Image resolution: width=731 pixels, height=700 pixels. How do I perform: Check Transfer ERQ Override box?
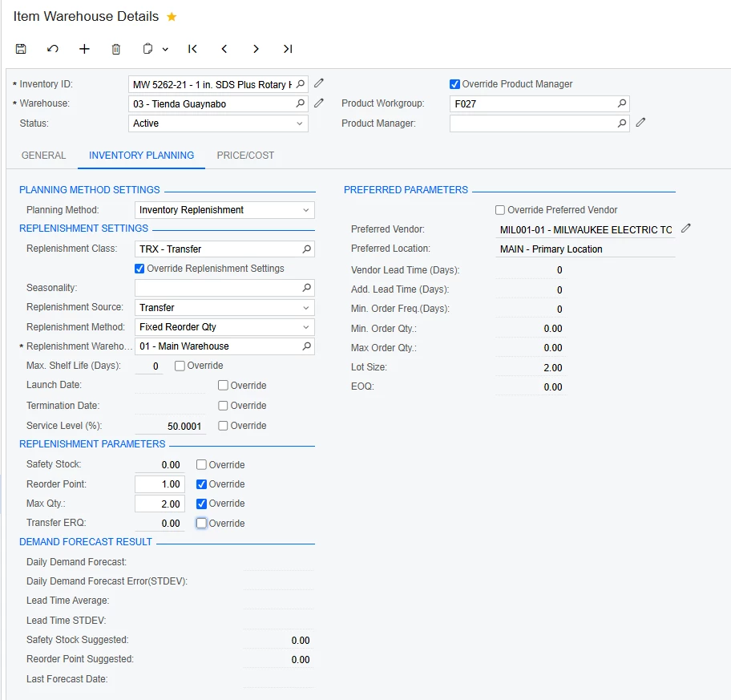[201, 524]
